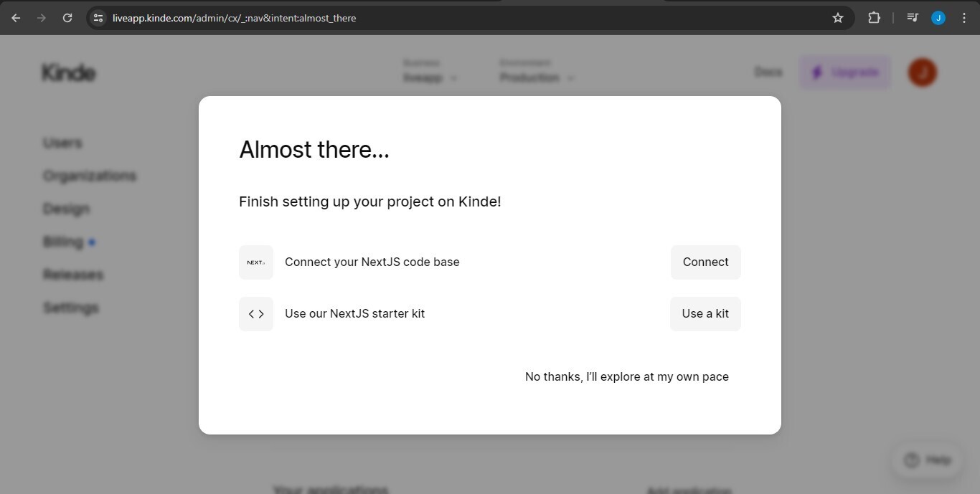Image resolution: width=980 pixels, height=494 pixels.
Task: Click the Kinde logo
Action: 69,72
